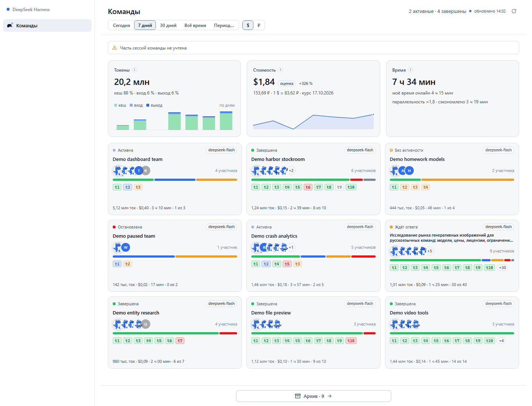The image size is (532, 406).
Task: Click the progress bar of Demo homework models
Action: [452, 180]
